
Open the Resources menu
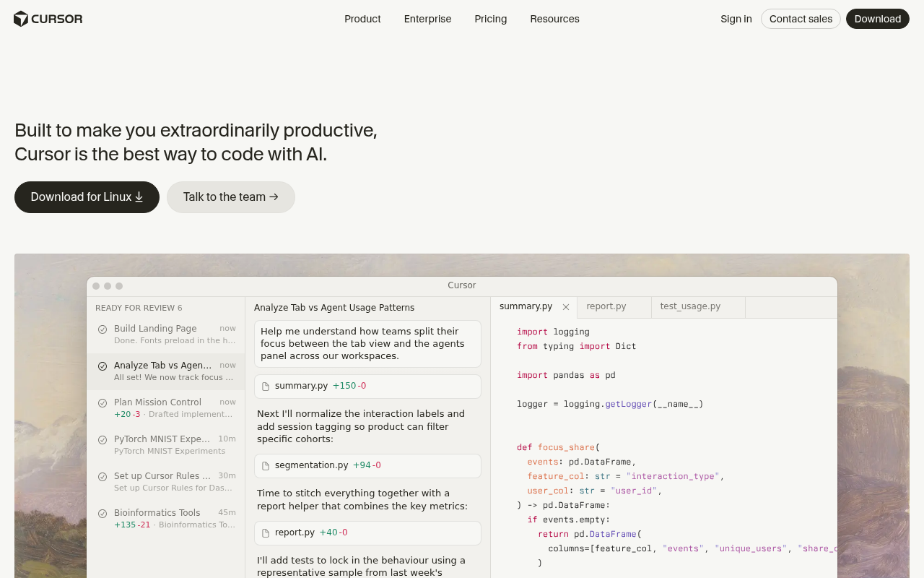click(554, 19)
